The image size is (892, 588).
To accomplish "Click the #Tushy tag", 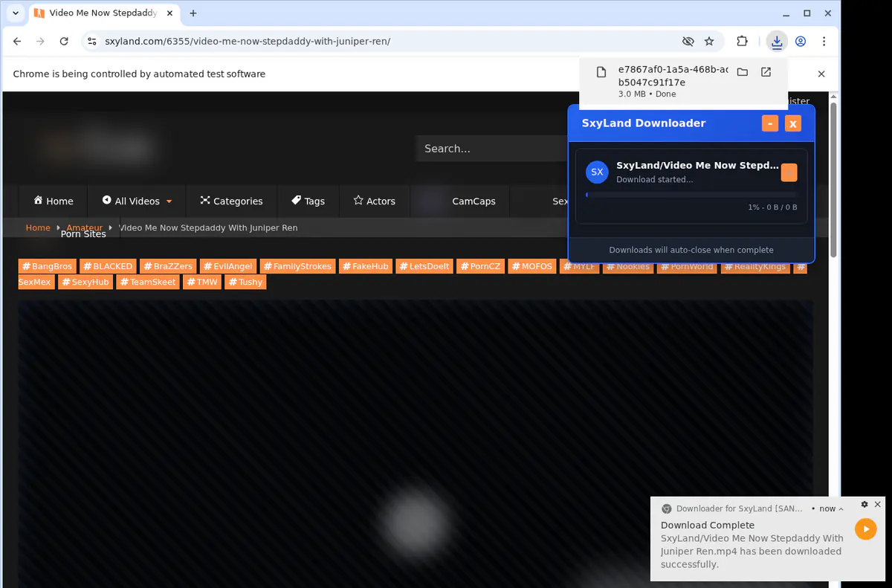I will [245, 282].
